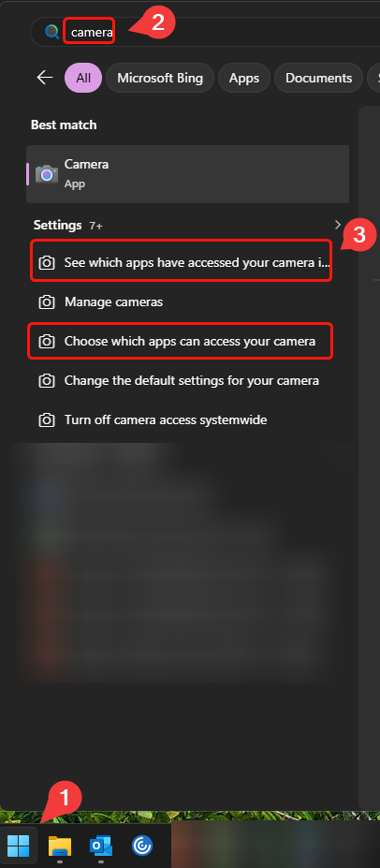Expand Settings results with the chevron
380x868 pixels.
pyautogui.click(x=338, y=225)
